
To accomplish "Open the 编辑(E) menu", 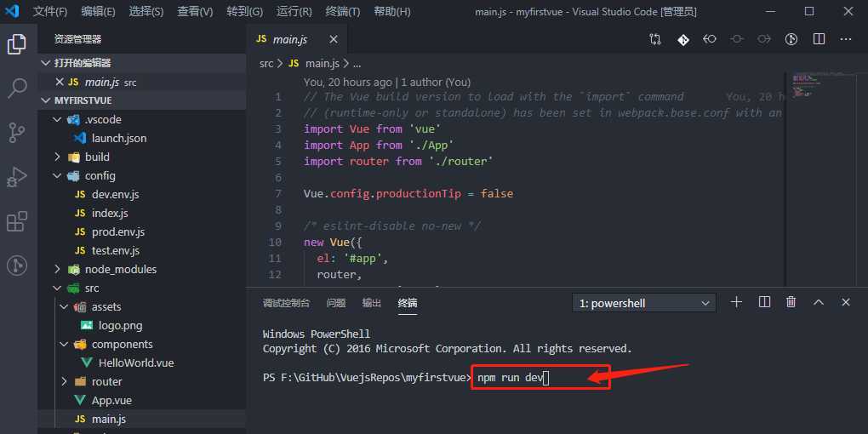I will coord(98,12).
